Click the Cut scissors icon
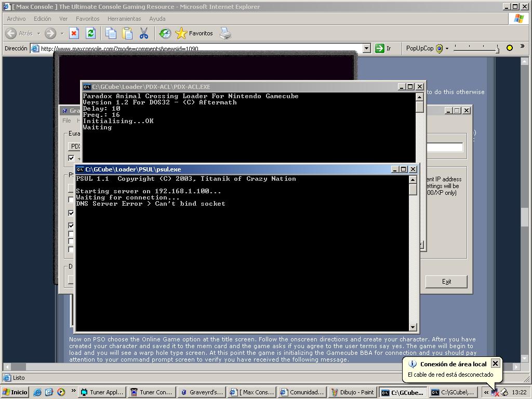The image size is (532, 399). click(x=144, y=33)
